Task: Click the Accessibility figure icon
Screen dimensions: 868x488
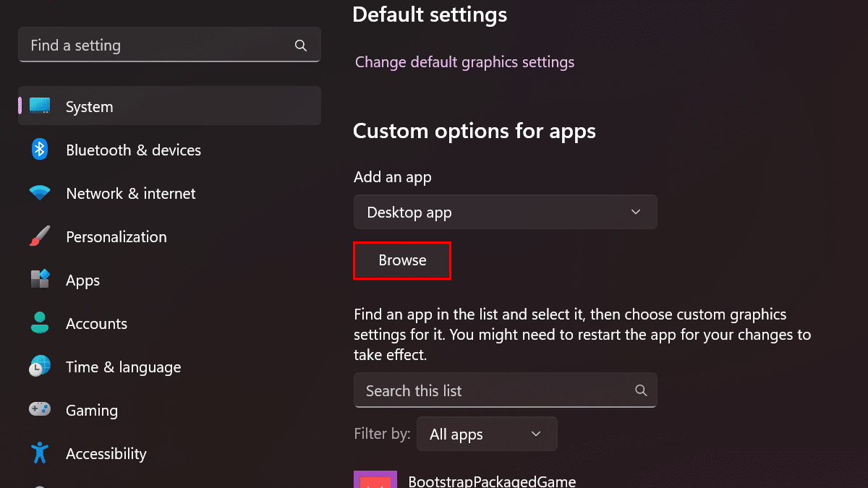Action: [40, 453]
